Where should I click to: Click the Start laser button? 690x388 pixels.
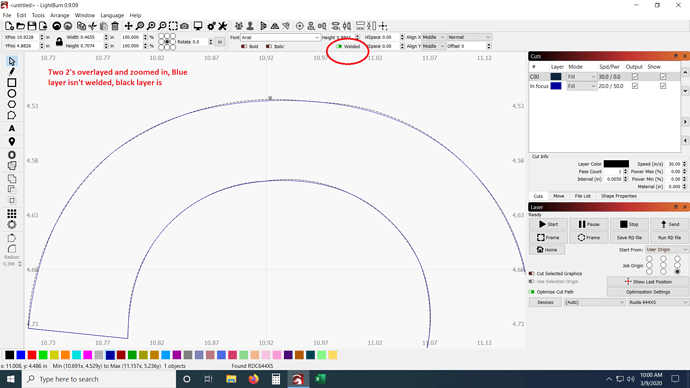click(548, 224)
